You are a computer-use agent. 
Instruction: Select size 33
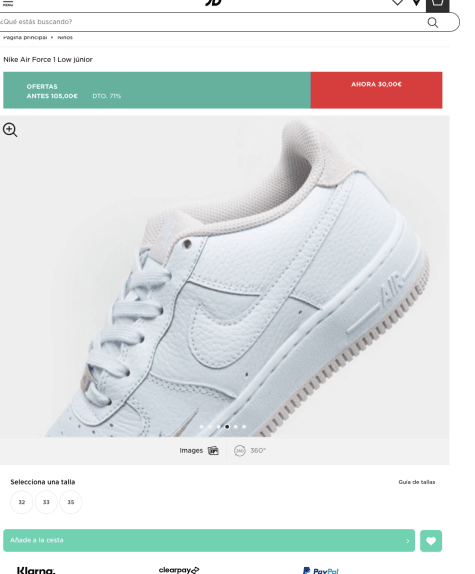[x=46, y=502]
